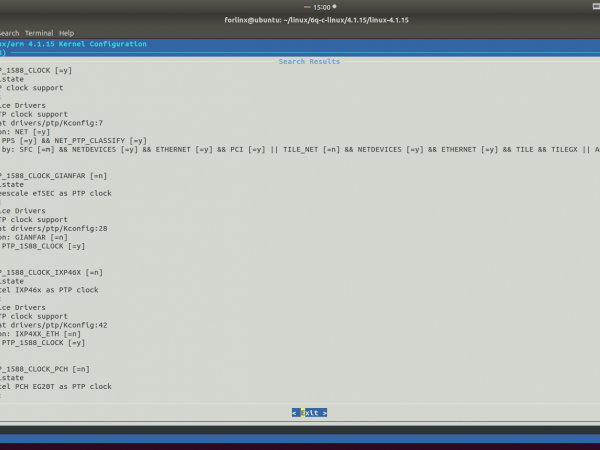Open the Terminal menu
The width and height of the screenshot is (600, 450).
pos(40,33)
